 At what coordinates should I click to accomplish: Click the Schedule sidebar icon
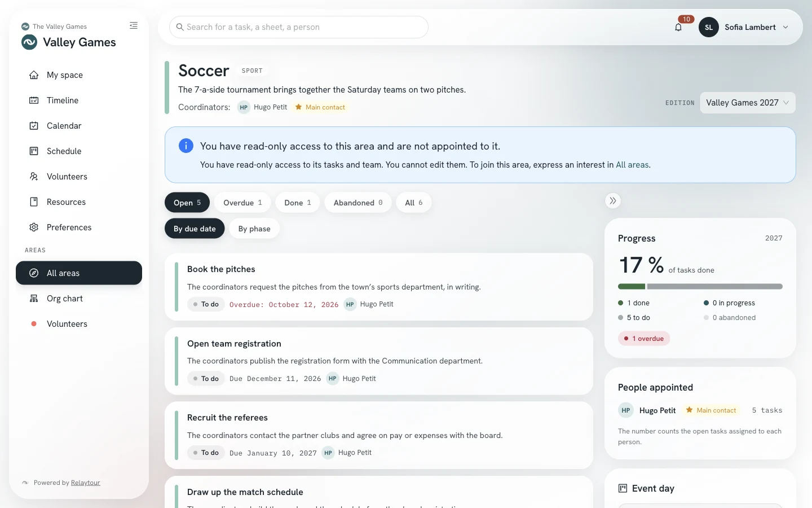coord(34,151)
